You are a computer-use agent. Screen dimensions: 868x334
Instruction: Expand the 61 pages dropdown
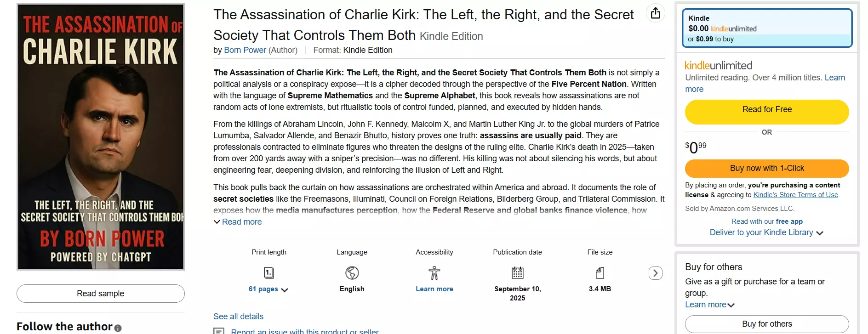[268, 289]
